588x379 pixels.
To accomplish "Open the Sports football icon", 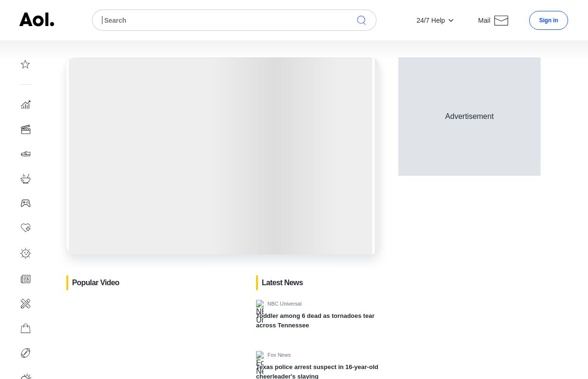I will [26, 353].
